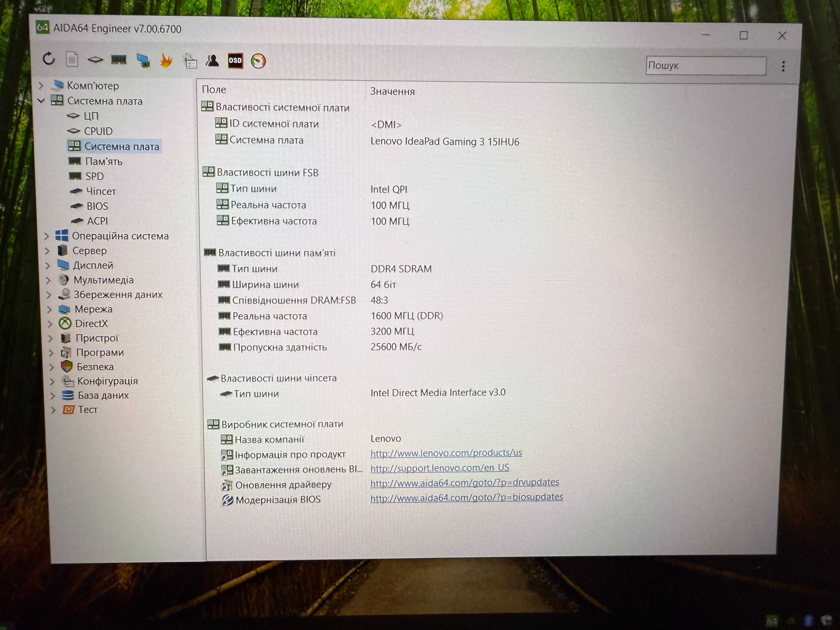Expand the Операційна система node
Screen dimensions: 840x630
click(x=46, y=236)
